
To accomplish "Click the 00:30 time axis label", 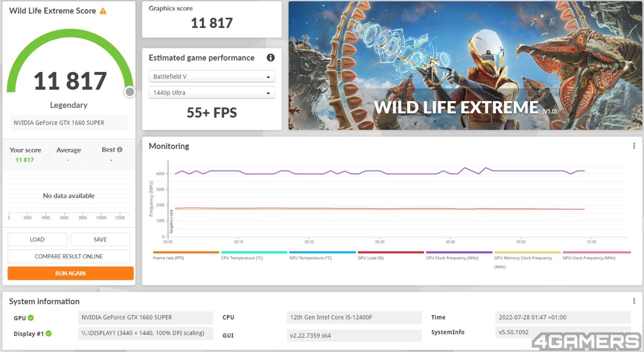I will tap(380, 242).
